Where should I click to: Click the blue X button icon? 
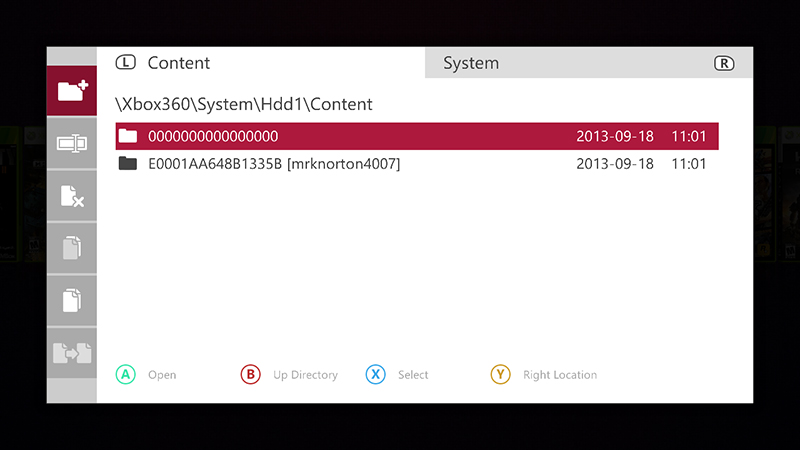tap(376, 374)
